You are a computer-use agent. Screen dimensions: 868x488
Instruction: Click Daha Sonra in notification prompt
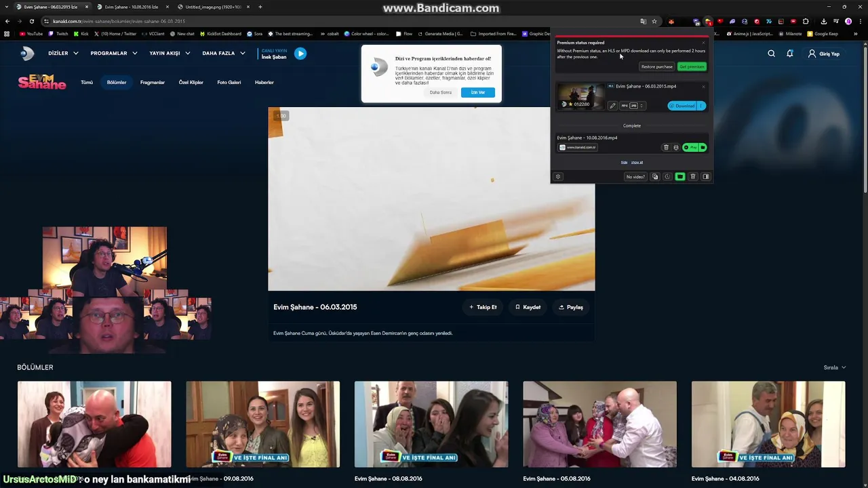pos(441,92)
